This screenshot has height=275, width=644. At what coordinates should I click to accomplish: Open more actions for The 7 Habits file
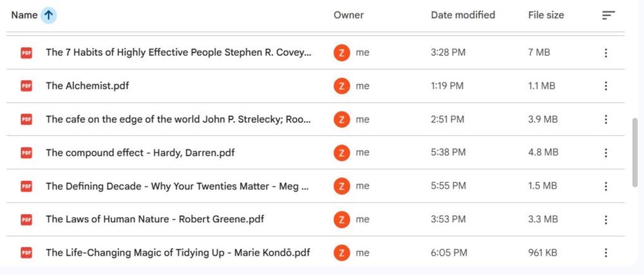[605, 53]
